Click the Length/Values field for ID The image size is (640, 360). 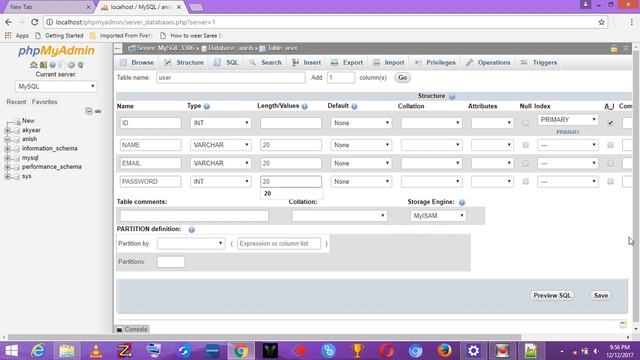click(x=291, y=123)
